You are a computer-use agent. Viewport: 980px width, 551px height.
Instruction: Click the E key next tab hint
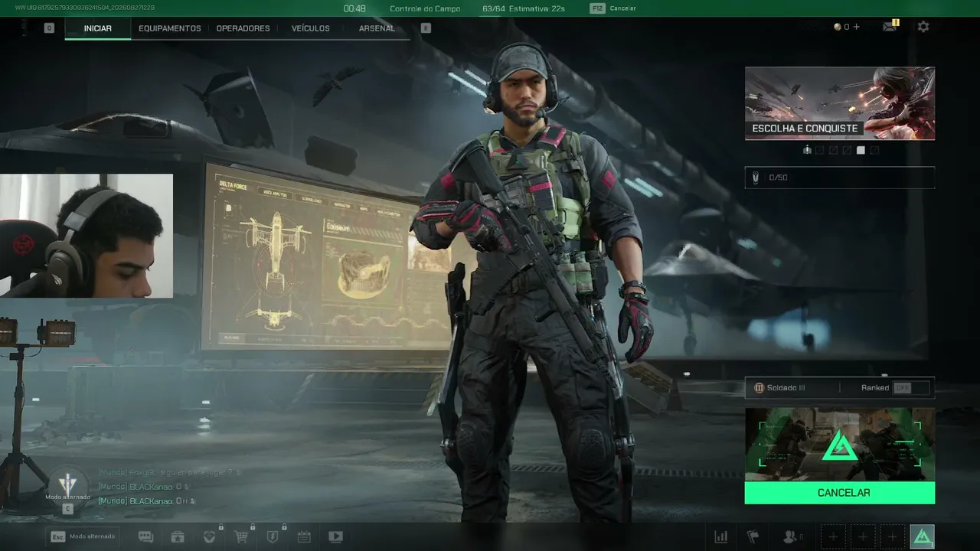click(x=426, y=28)
